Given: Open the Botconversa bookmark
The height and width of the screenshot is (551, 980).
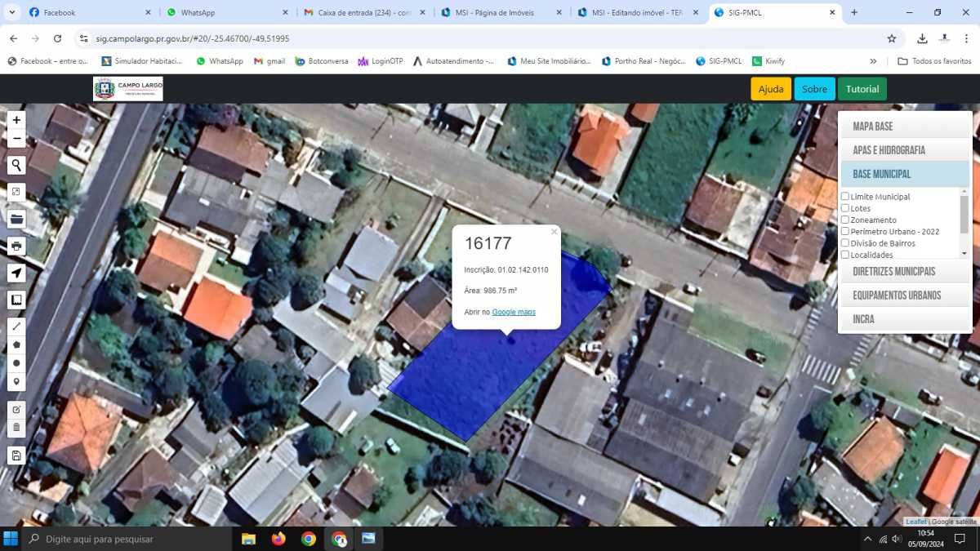Looking at the screenshot, I should (322, 61).
